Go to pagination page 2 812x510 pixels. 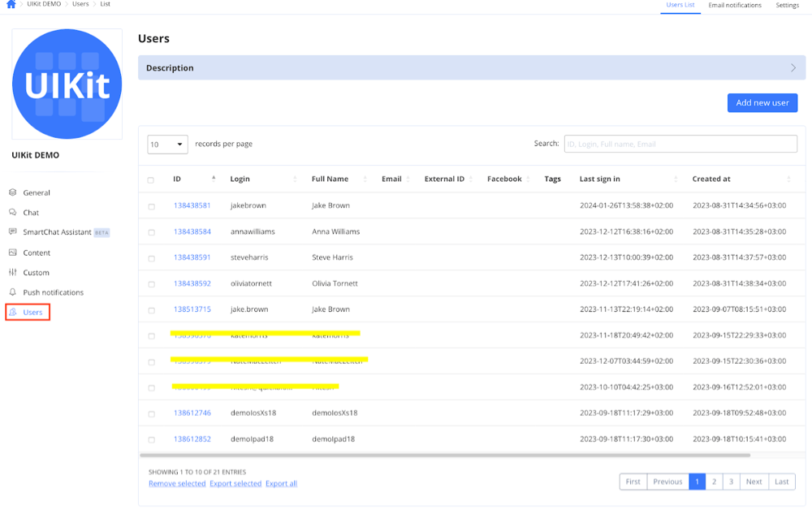pos(714,482)
